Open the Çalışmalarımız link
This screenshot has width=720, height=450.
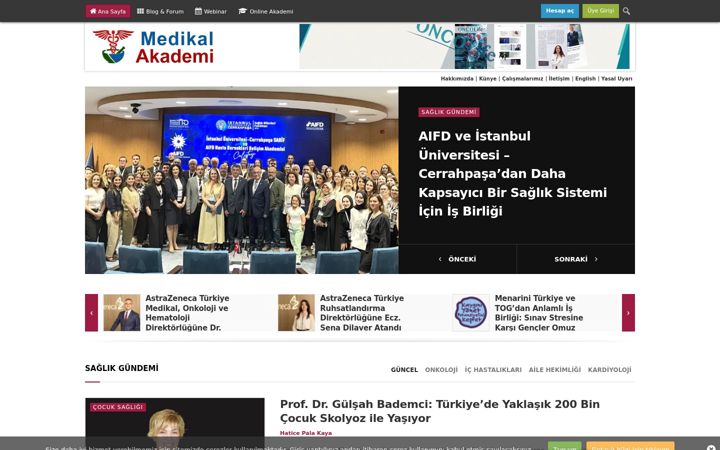pyautogui.click(x=522, y=79)
